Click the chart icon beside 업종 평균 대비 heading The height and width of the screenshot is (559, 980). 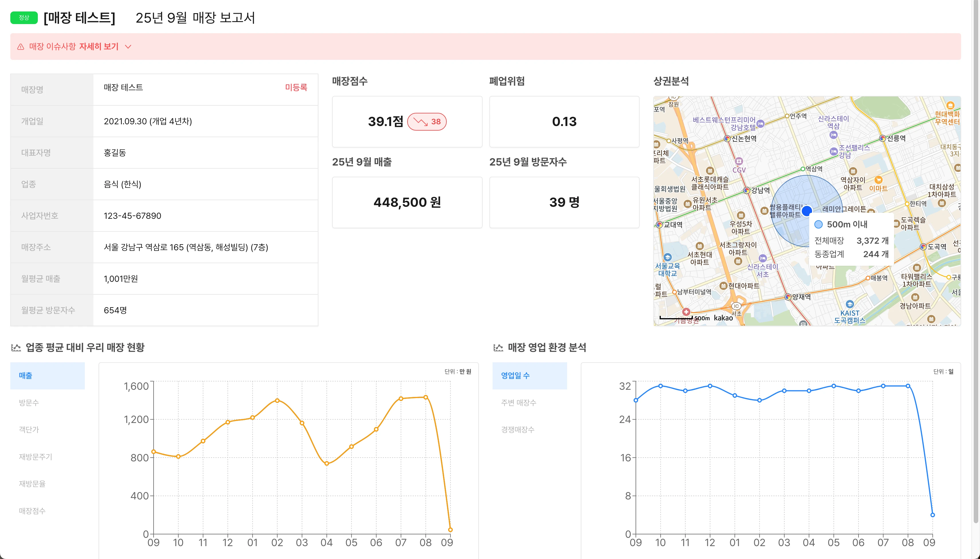pos(16,347)
